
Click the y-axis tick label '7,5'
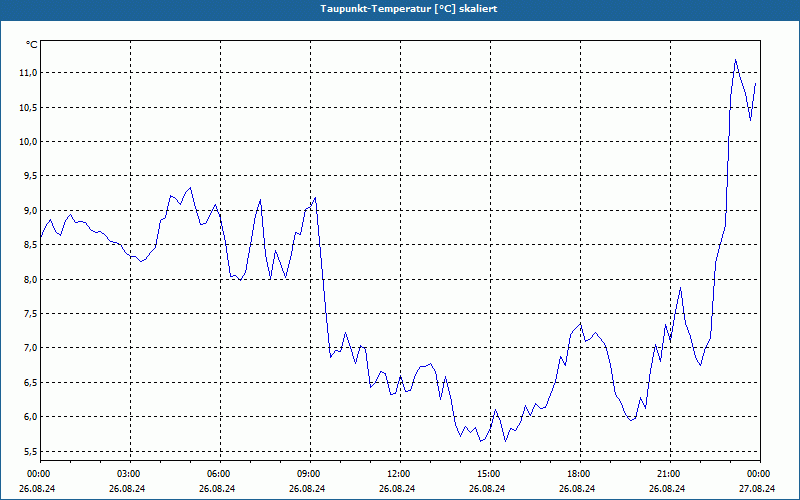(x=31, y=314)
